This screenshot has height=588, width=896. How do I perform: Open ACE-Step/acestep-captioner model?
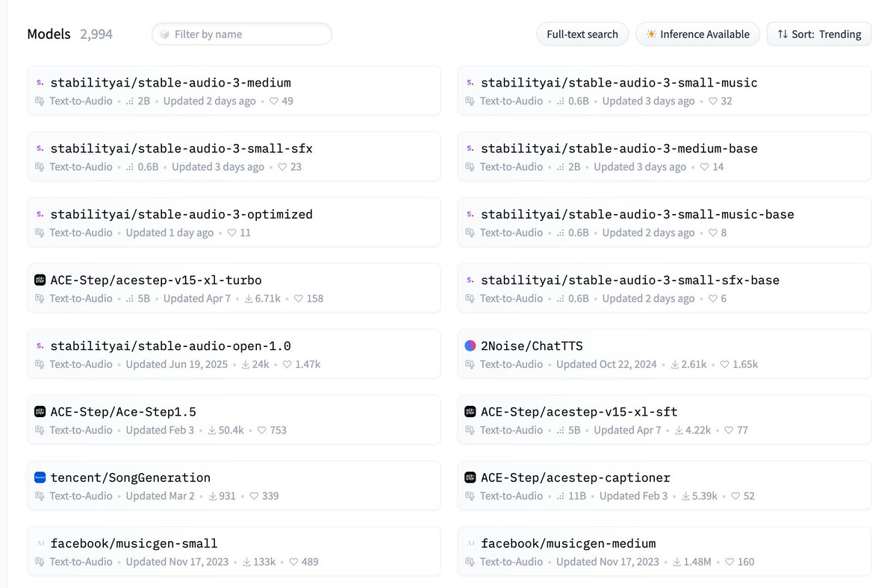pyautogui.click(x=665, y=486)
